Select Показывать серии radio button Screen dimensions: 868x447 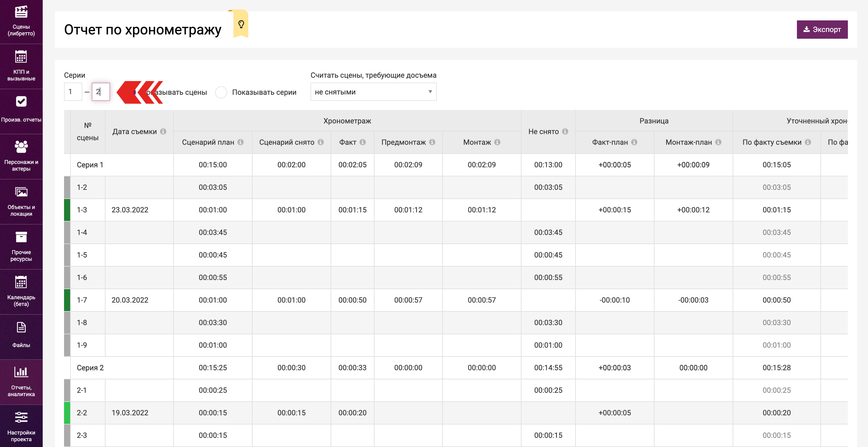tap(221, 92)
